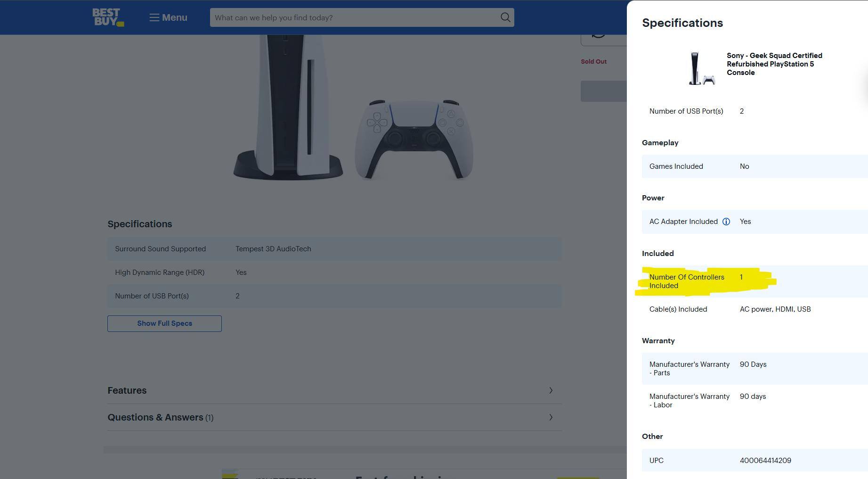Click the DualSense controller image

click(x=414, y=139)
